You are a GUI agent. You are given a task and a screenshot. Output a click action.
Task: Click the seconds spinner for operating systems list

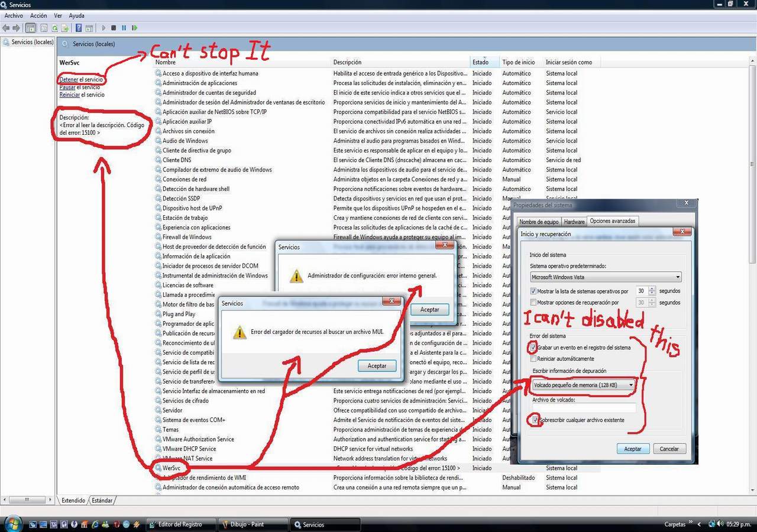point(652,291)
